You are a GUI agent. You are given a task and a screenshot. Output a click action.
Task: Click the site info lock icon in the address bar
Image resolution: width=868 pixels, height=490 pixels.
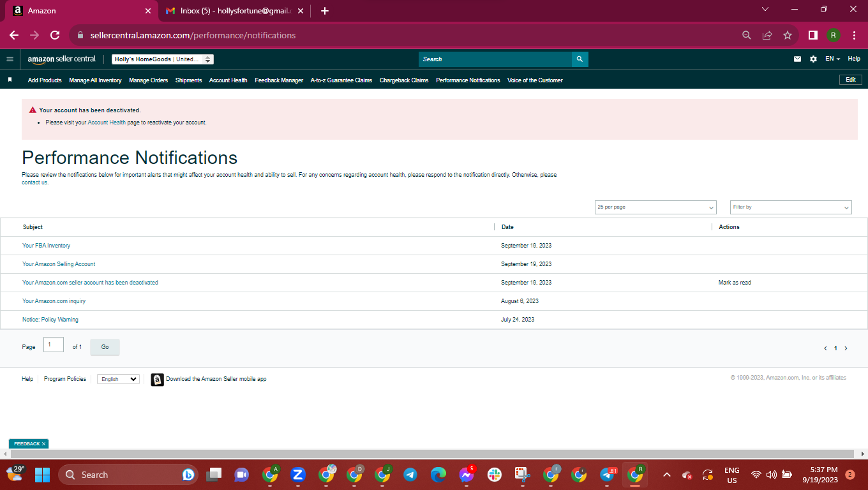coord(80,35)
